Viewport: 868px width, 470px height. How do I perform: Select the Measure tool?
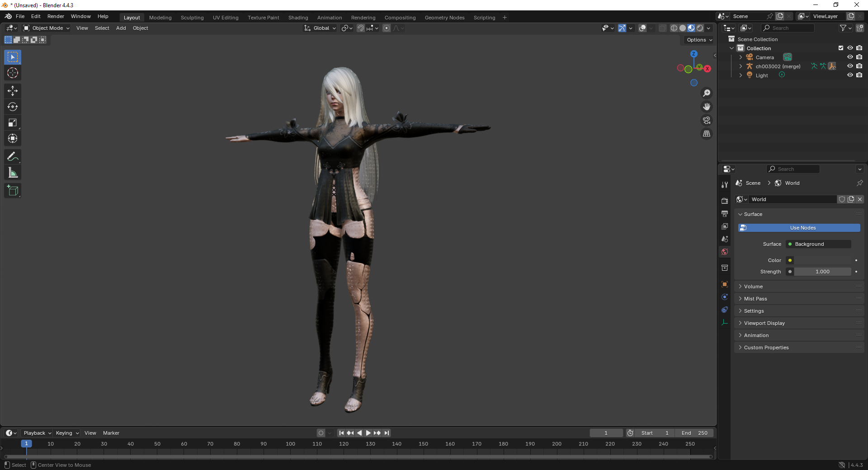click(x=13, y=173)
